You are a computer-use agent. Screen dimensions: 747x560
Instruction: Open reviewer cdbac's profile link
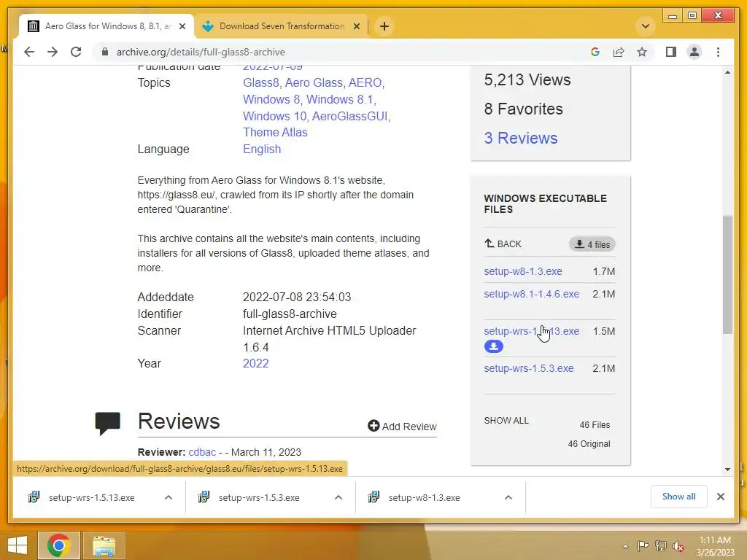202,452
